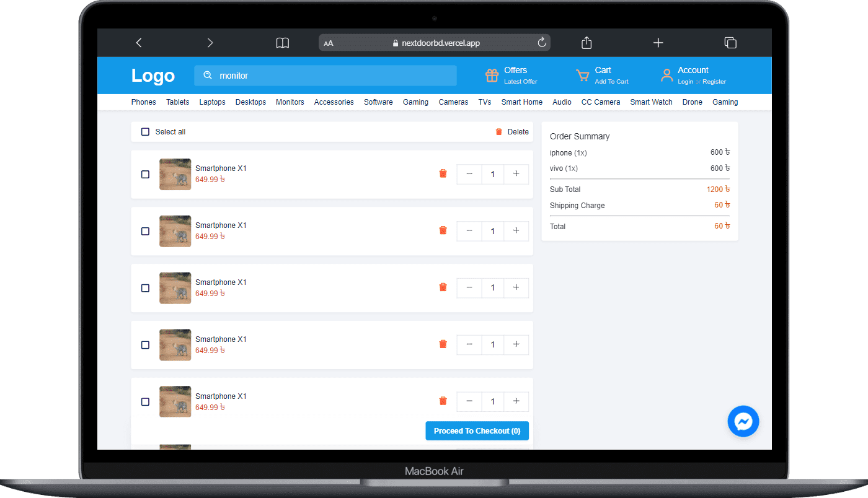Go back using browser back arrow

(139, 43)
